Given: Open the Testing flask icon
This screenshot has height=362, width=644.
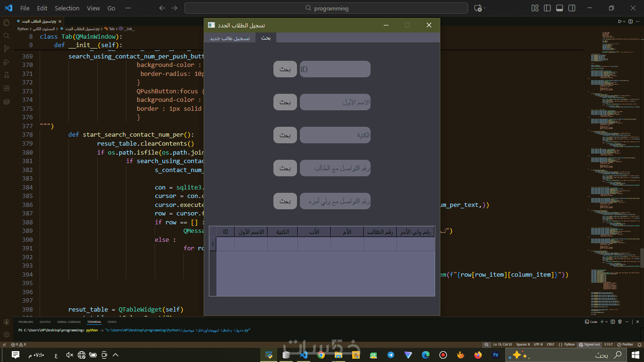Looking at the screenshot, I should [7, 75].
